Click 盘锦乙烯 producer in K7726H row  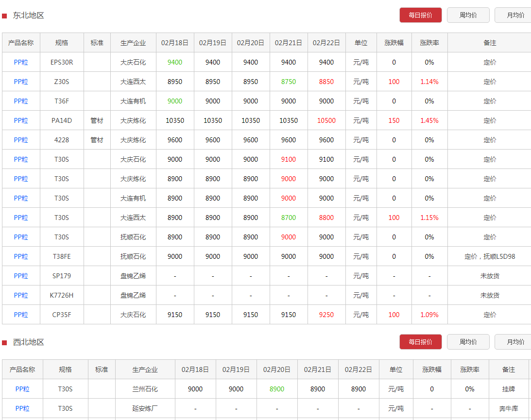(x=133, y=295)
